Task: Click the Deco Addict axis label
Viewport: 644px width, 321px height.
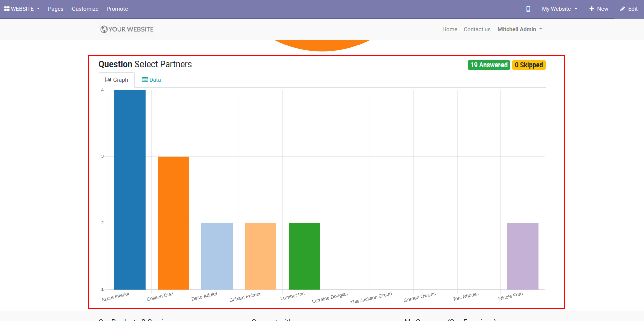Action: 204,296
